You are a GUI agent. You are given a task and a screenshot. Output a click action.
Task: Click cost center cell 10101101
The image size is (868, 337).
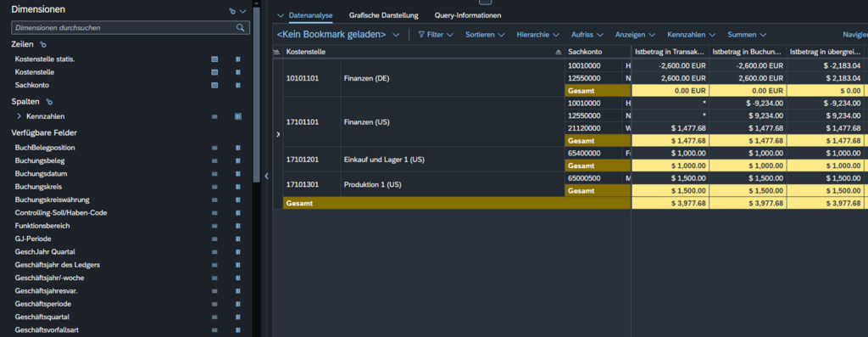[312, 78]
